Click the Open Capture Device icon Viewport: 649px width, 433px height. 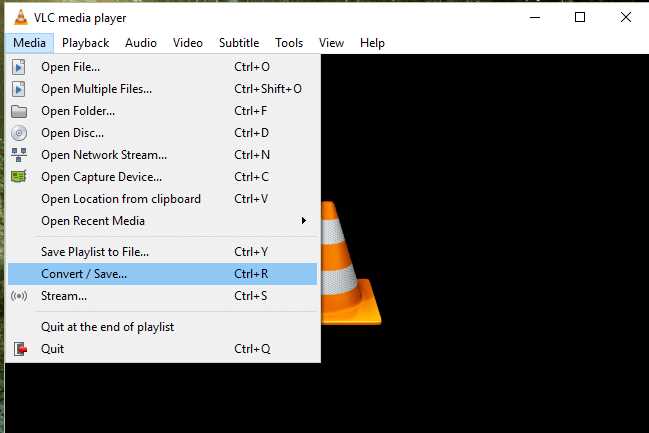pos(19,177)
